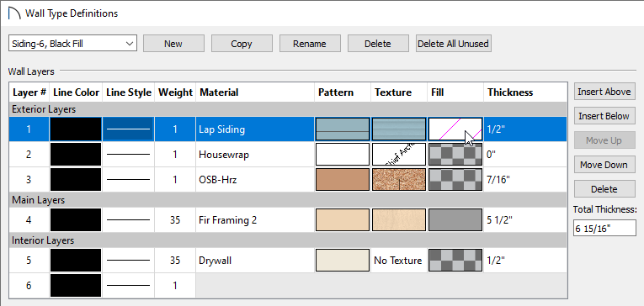Screen dimensions: 644x306
Task: Select line style for layer 6
Action: [x=129, y=286]
